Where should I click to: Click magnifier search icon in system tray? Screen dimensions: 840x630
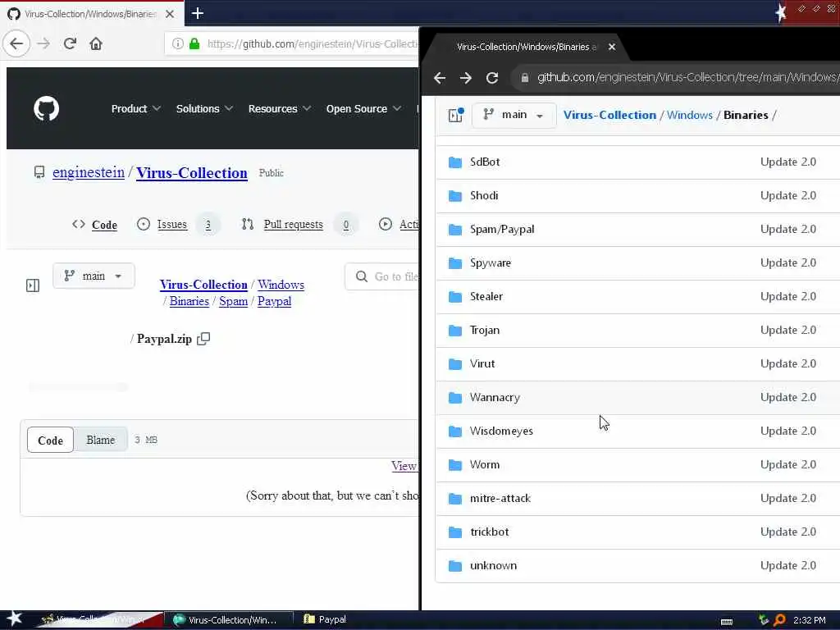point(780,620)
